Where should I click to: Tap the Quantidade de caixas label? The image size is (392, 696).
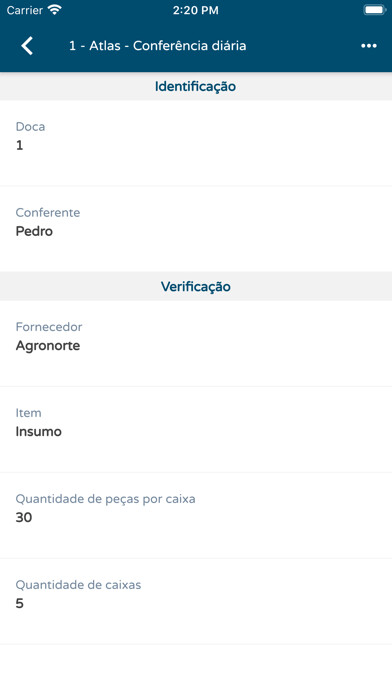tap(78, 585)
